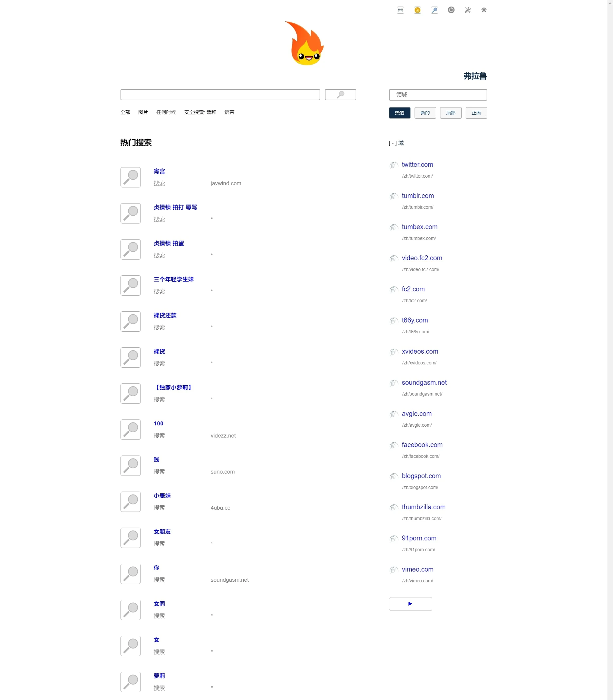Click the 领域 domain input field

pyautogui.click(x=437, y=95)
